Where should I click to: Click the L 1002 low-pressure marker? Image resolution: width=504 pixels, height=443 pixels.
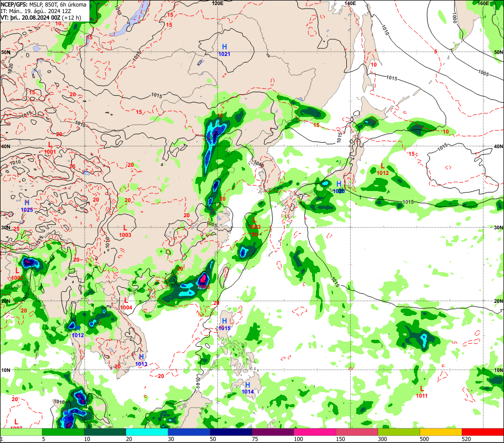click(17, 274)
